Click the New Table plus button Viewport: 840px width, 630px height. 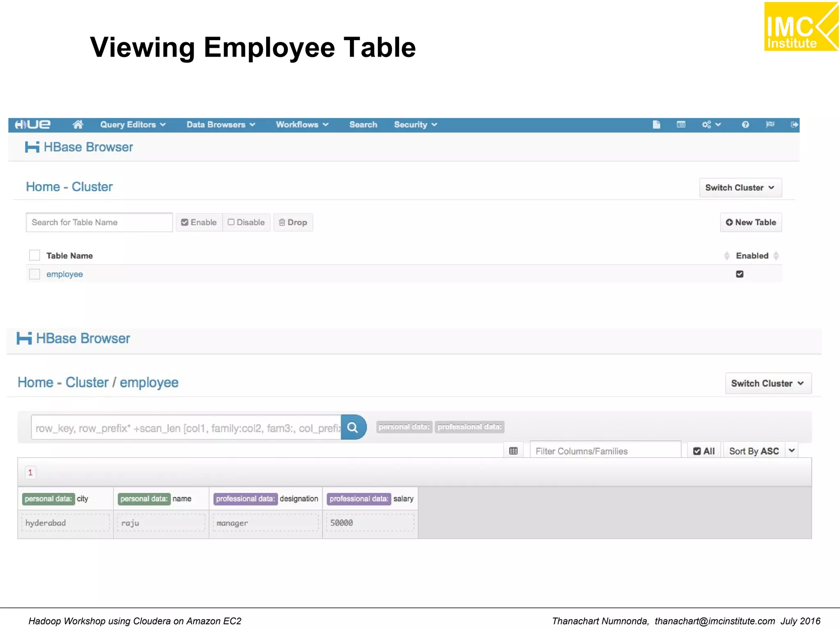[x=751, y=222]
